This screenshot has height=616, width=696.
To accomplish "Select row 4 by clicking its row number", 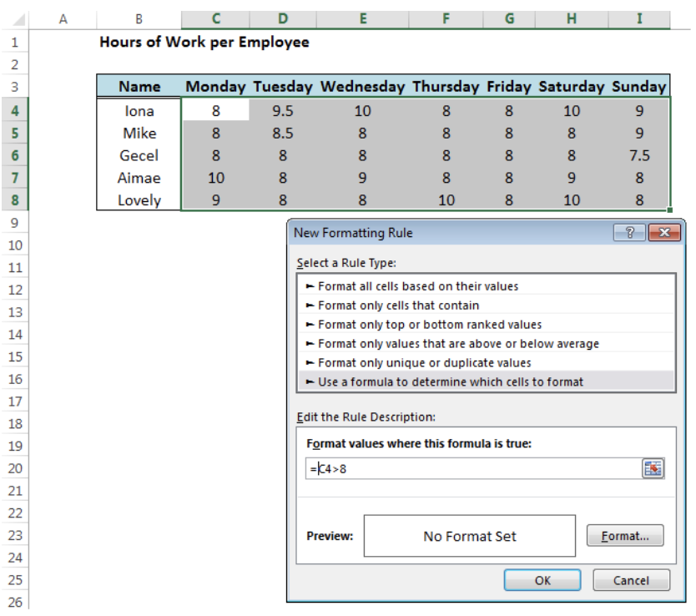I will tap(15, 110).
